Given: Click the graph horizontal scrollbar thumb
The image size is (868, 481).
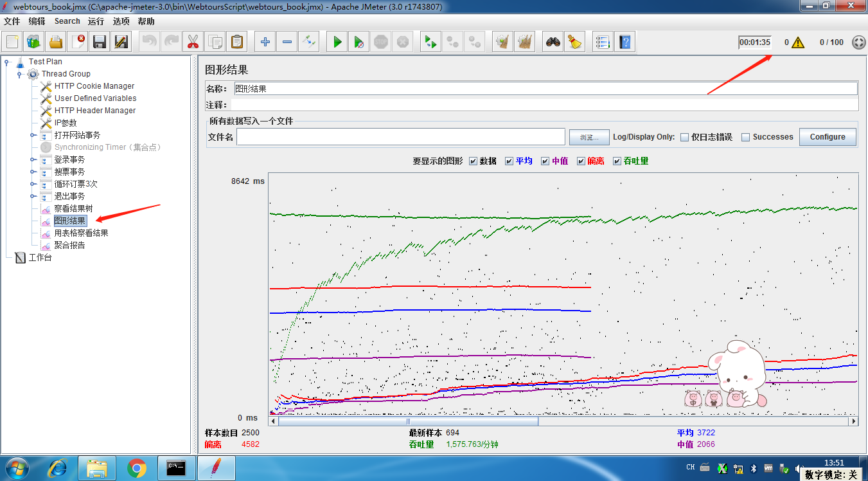Looking at the screenshot, I should pyautogui.click(x=408, y=421).
